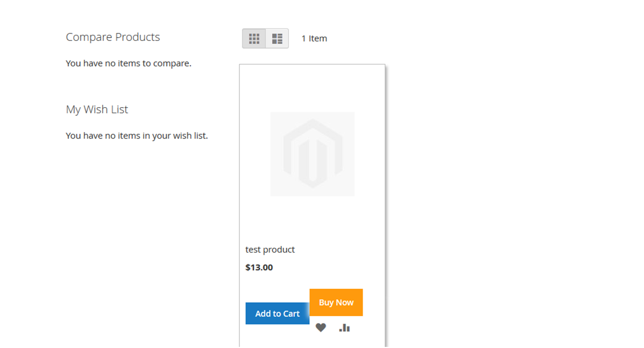Click the Compare Products sidebar heading

point(113,37)
